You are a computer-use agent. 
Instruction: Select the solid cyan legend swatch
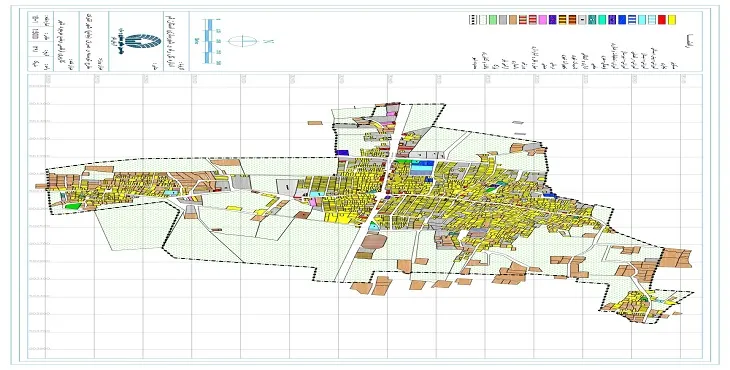pos(642,20)
